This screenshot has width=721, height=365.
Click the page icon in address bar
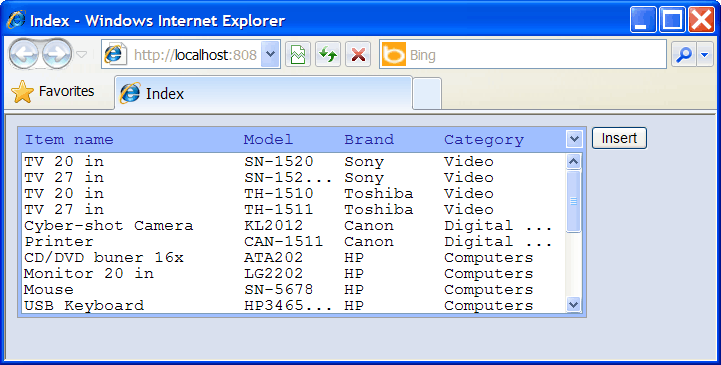[x=115, y=55]
